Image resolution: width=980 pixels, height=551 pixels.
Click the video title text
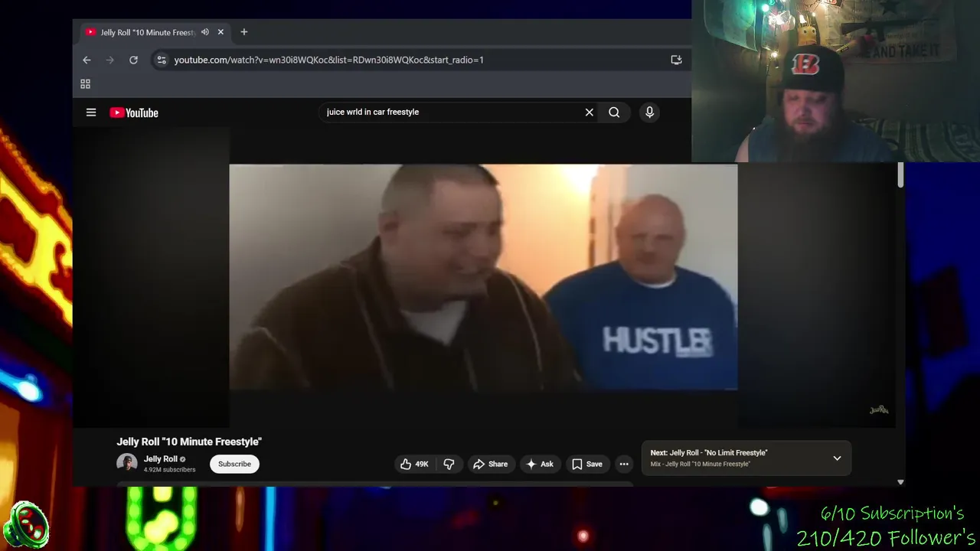pyautogui.click(x=189, y=442)
